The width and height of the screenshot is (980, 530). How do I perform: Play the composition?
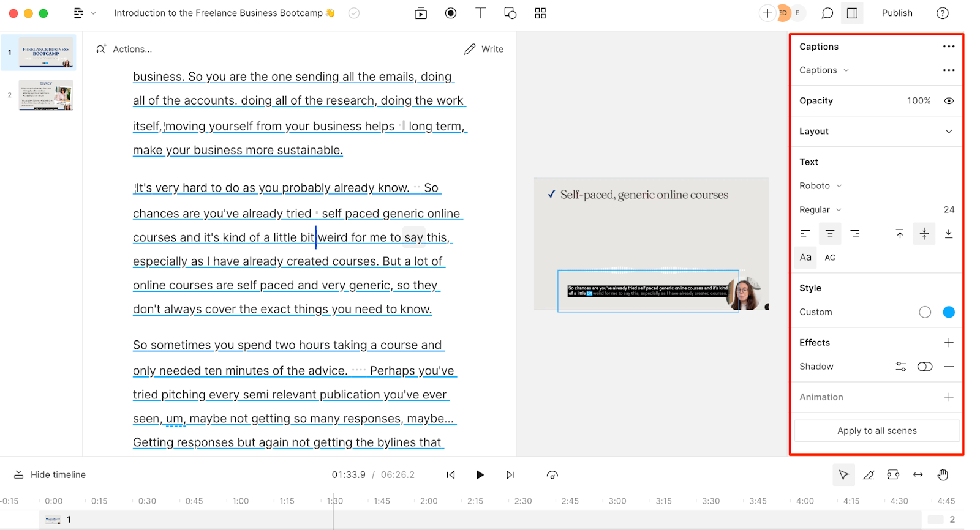pos(480,475)
